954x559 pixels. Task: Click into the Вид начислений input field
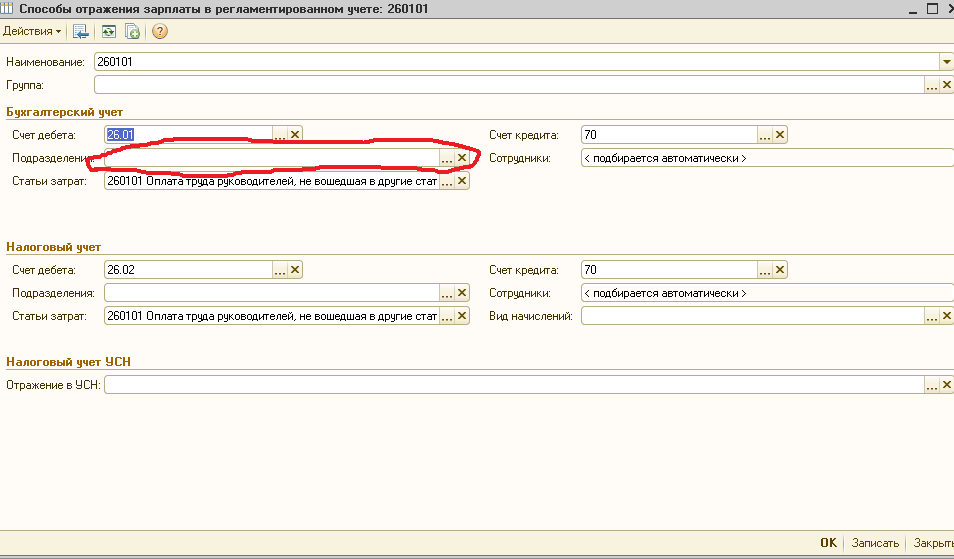(753, 316)
